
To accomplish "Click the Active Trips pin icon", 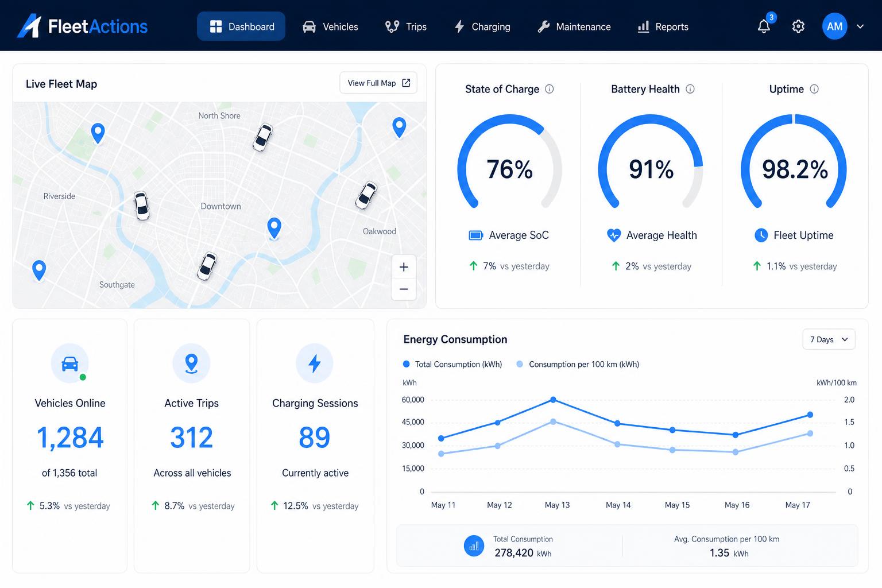I will 191,363.
